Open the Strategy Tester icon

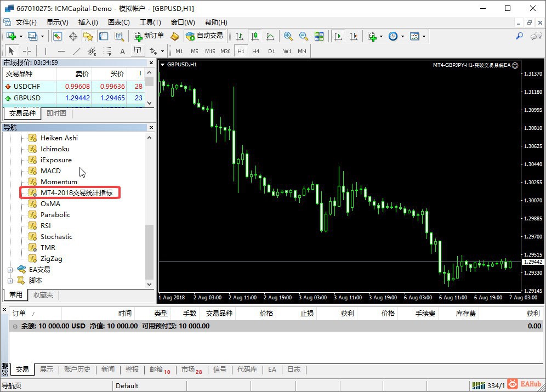click(x=119, y=36)
